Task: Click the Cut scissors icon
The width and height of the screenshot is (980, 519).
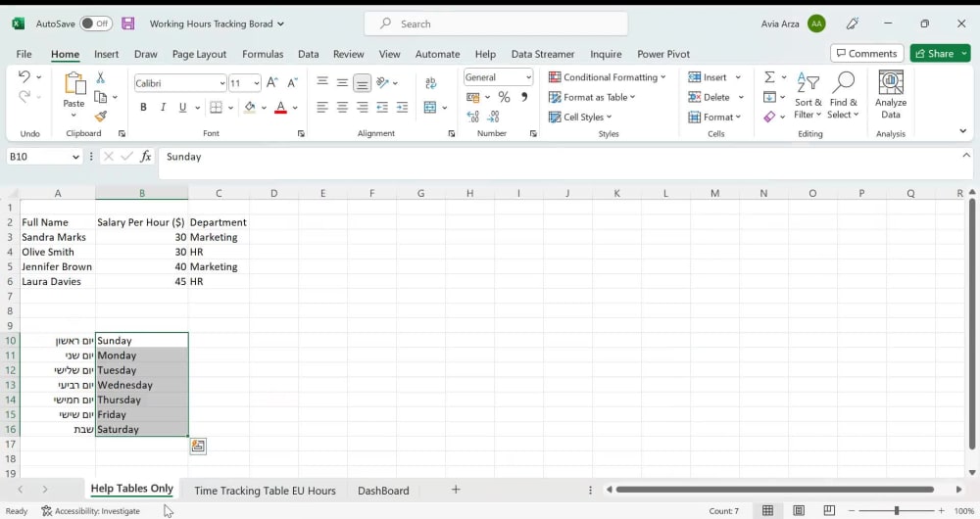Action: coord(100,77)
